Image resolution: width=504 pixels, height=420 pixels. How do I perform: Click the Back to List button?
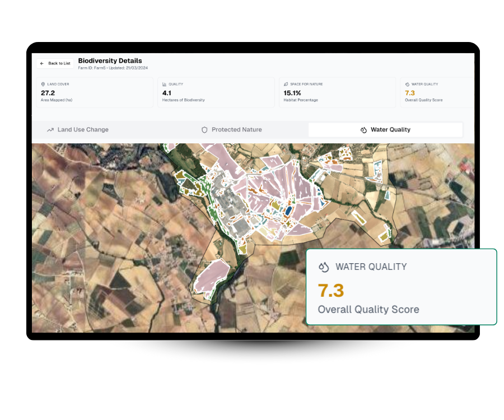pos(55,63)
